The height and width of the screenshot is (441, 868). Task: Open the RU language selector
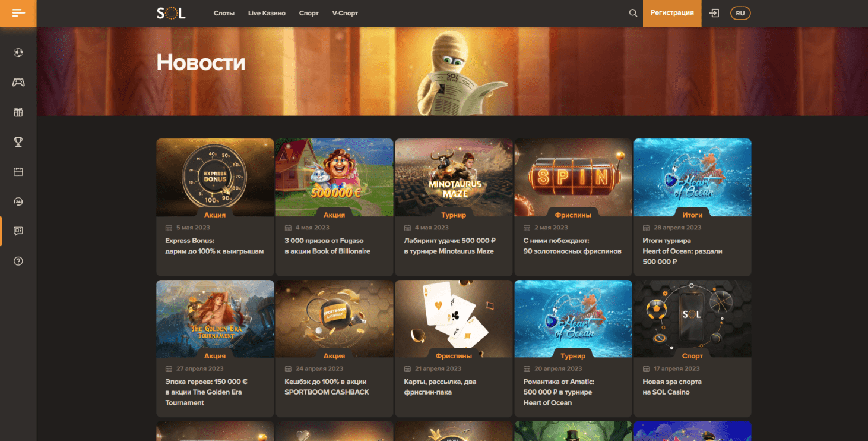click(740, 13)
